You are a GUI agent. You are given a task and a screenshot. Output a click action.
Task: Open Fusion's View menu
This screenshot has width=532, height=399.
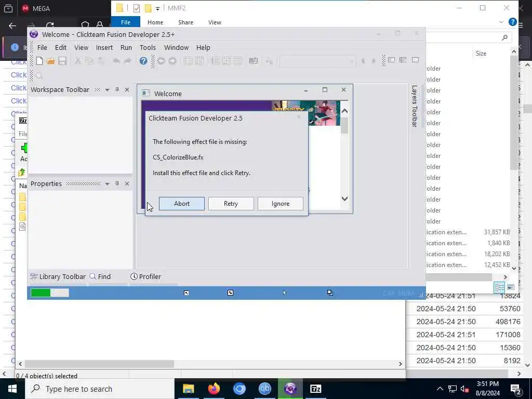pos(81,47)
